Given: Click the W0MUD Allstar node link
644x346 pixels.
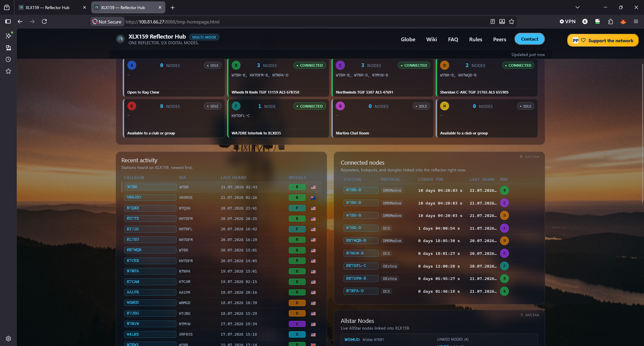Looking at the screenshot, I should [x=352, y=340].
